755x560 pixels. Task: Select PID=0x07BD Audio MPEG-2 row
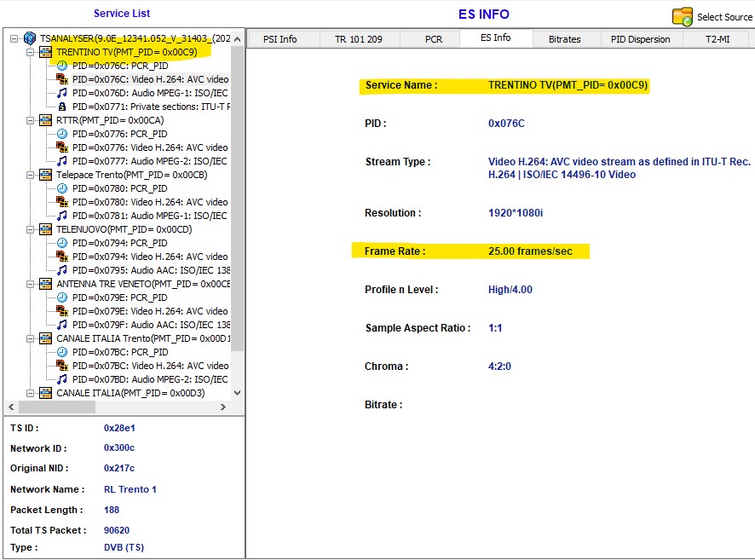click(x=150, y=379)
